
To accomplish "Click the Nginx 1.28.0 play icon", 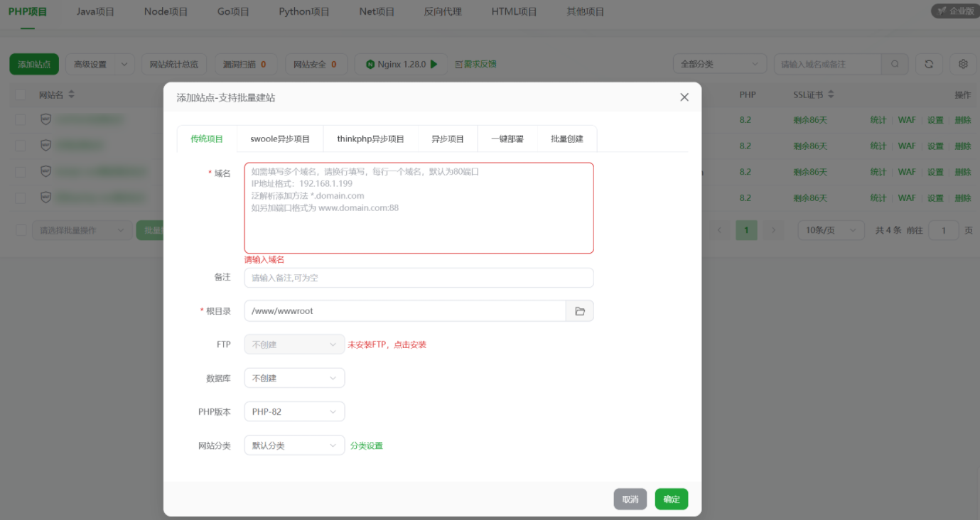I will (434, 64).
